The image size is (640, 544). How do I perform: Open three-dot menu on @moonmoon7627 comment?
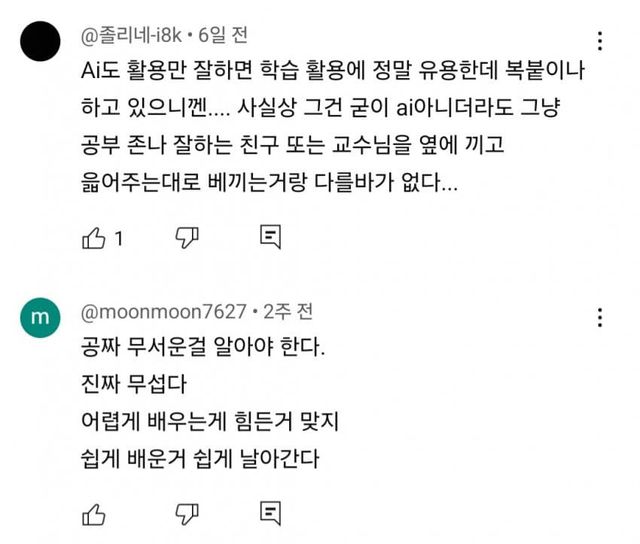[x=599, y=319]
